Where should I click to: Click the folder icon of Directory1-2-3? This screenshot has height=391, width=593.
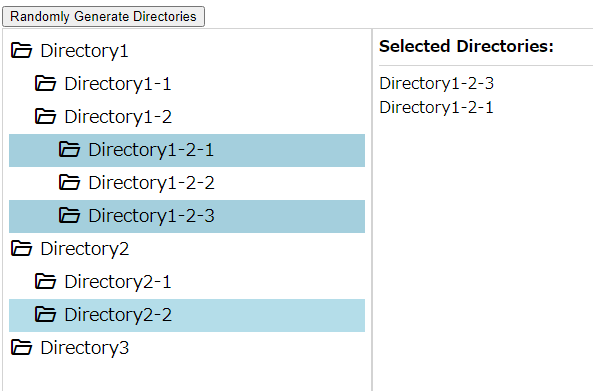coord(69,216)
